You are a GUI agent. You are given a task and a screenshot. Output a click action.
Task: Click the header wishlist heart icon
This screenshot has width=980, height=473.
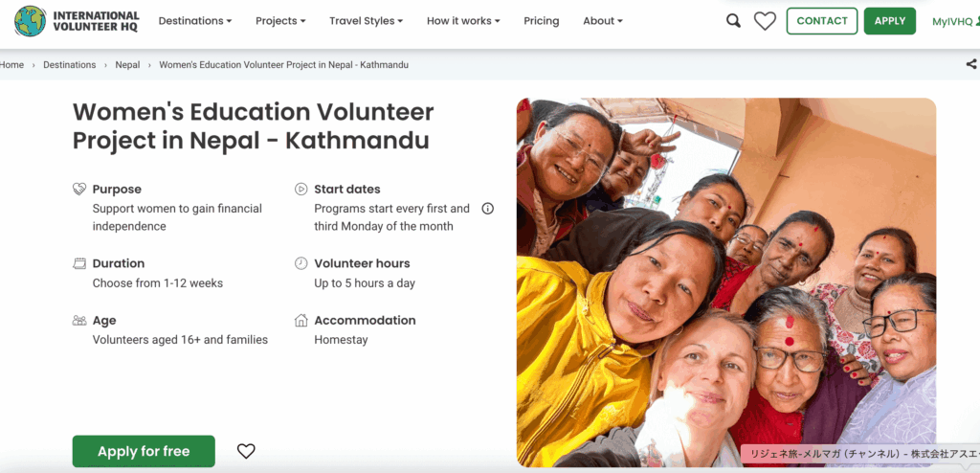pyautogui.click(x=765, y=21)
